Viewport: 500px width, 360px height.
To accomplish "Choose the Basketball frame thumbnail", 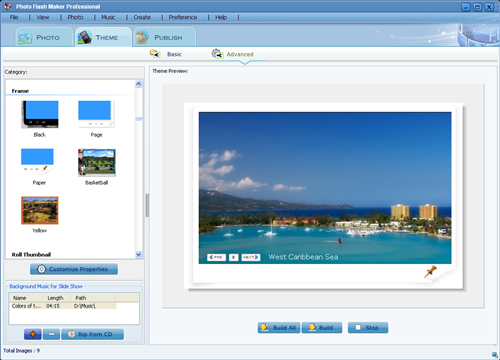I will [x=97, y=163].
